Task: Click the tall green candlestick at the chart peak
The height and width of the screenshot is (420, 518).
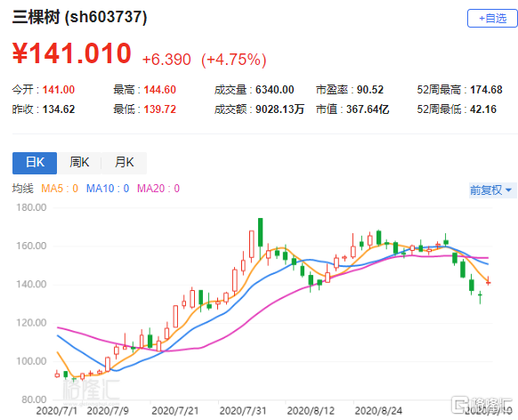Action: [x=260, y=232]
